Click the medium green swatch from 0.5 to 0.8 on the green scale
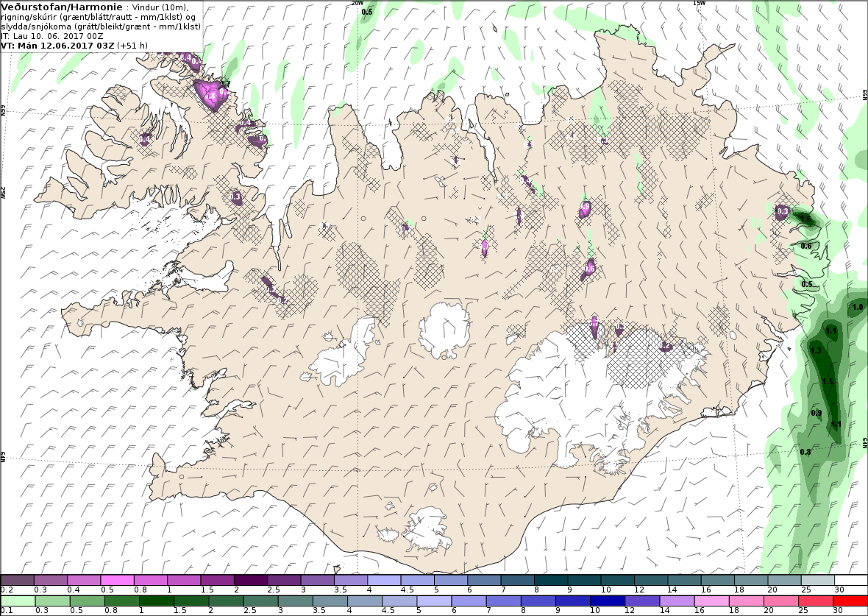868x616 pixels. 87,601
